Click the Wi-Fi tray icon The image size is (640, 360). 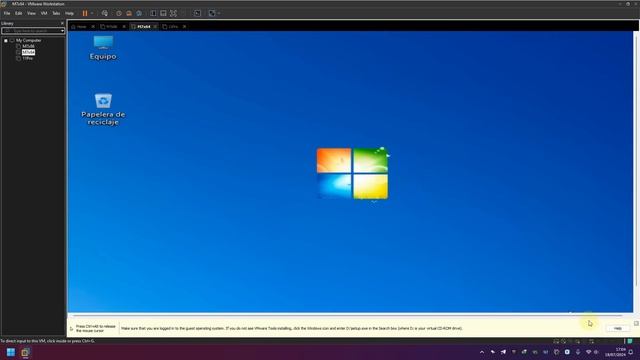(588, 352)
